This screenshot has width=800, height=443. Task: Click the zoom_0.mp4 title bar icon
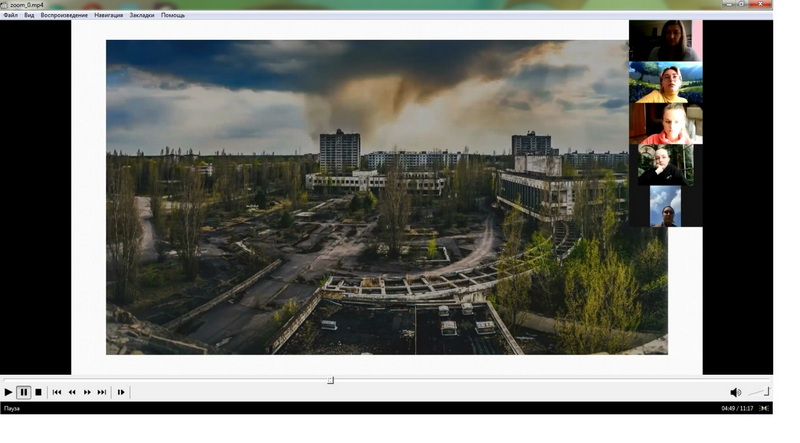click(4, 5)
